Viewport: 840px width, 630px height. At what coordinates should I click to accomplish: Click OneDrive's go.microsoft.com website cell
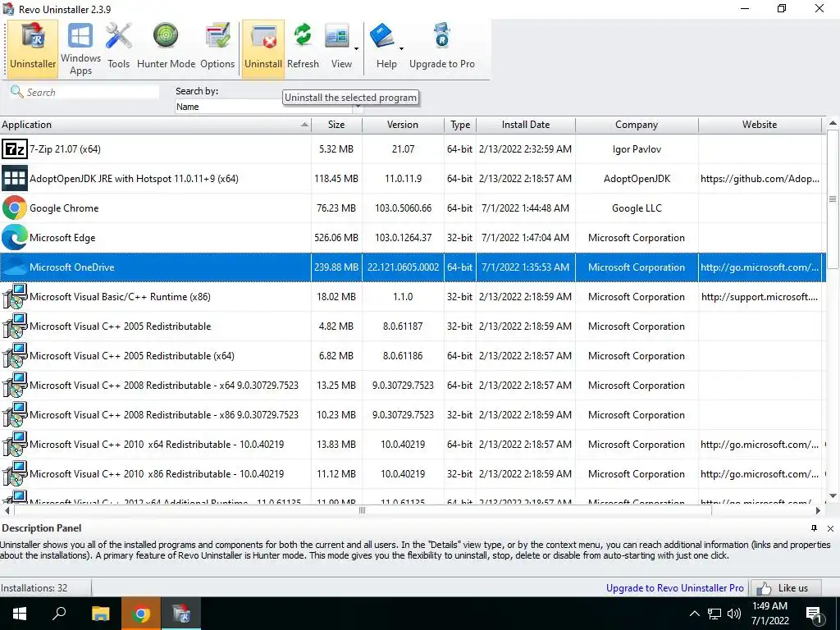click(760, 267)
